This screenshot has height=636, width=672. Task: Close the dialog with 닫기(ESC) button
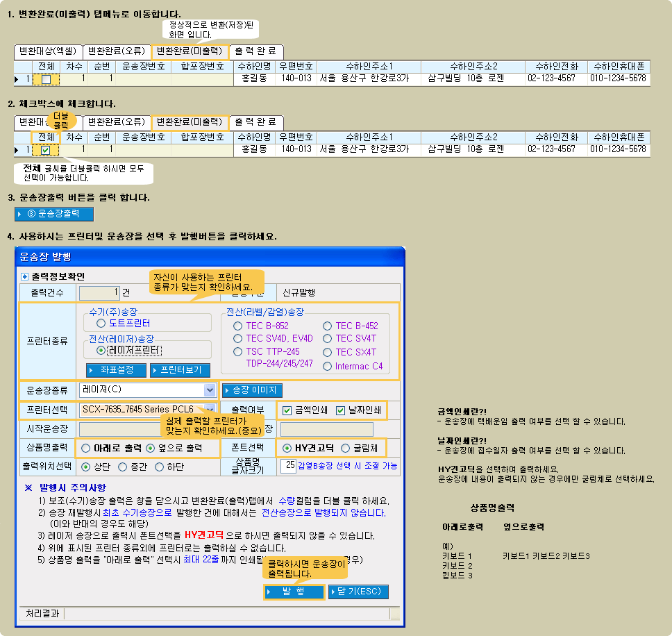pyautogui.click(x=358, y=592)
